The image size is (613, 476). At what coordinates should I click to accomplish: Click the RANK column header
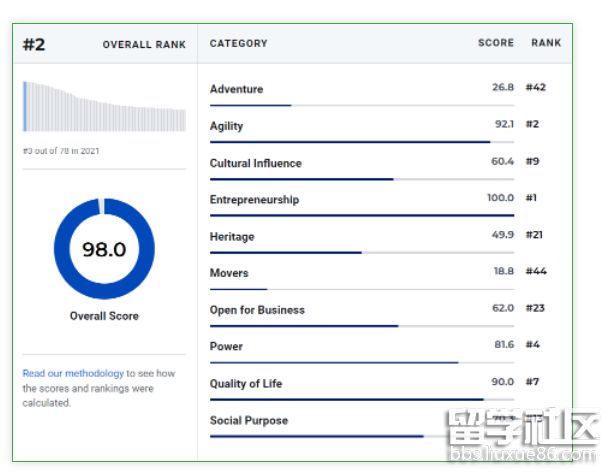pos(546,44)
